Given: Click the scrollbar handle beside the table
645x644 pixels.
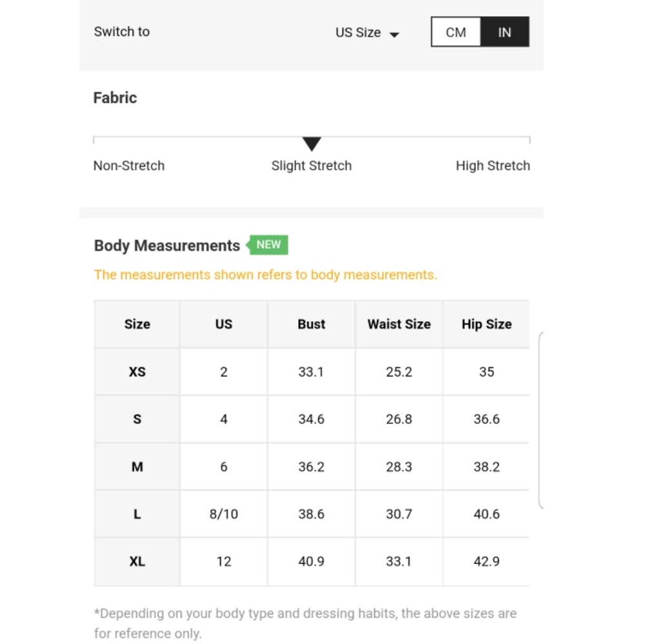Looking at the screenshot, I should click(541, 420).
